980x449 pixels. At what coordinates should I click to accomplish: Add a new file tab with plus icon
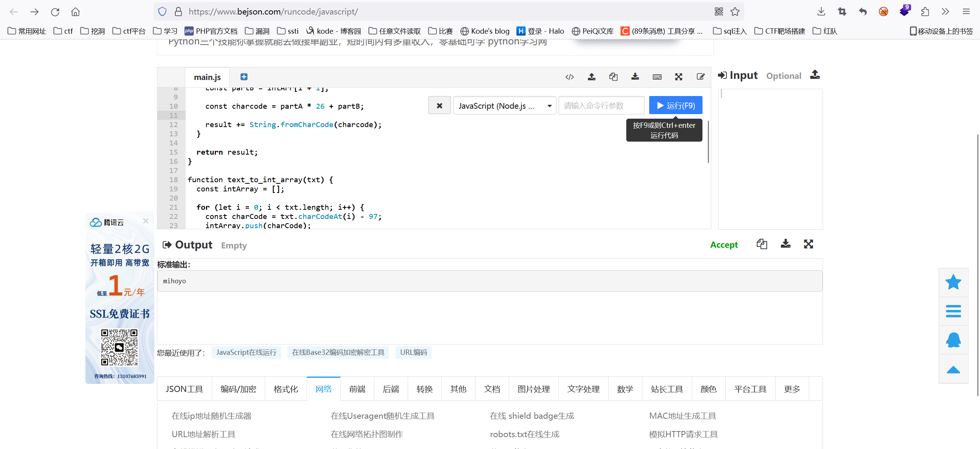click(x=244, y=77)
